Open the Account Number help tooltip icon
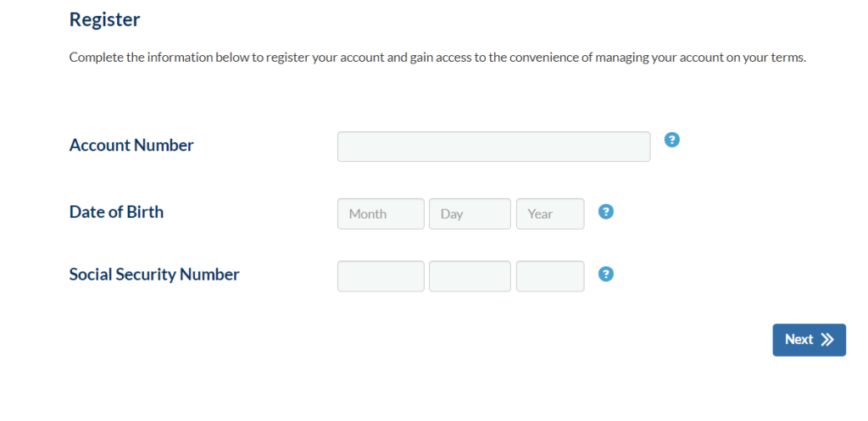The width and height of the screenshot is (868, 421). coord(671,140)
